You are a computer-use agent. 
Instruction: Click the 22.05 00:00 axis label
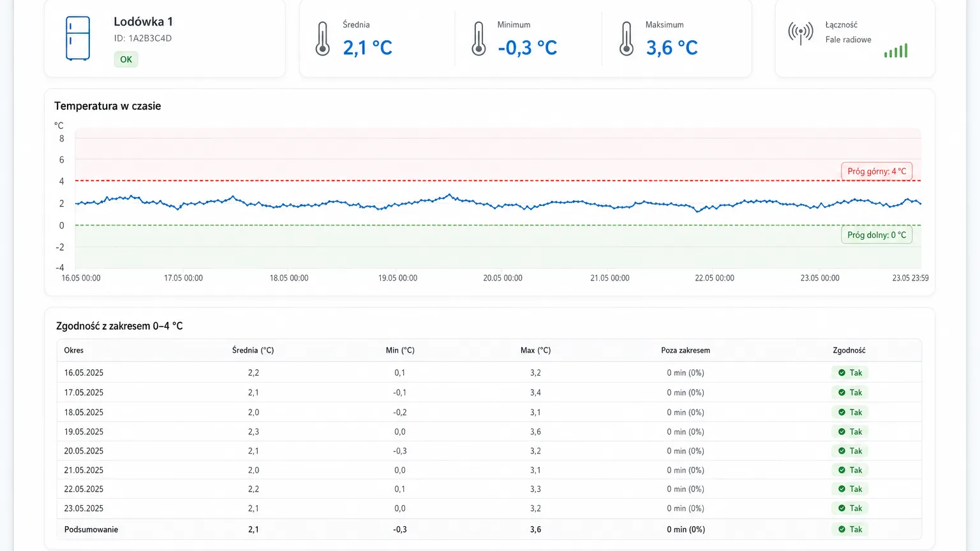tap(715, 278)
